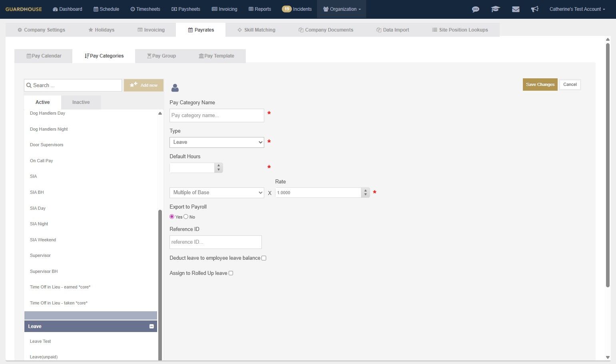Image resolution: width=616 pixels, height=364 pixels.
Task: Switch to the Inactive categories tab
Action: 81,102
